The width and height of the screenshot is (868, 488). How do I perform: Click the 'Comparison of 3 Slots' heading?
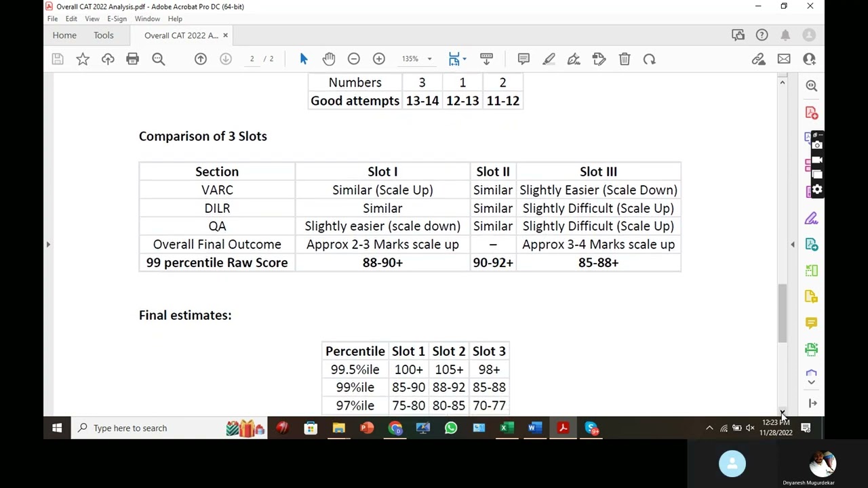pos(203,136)
